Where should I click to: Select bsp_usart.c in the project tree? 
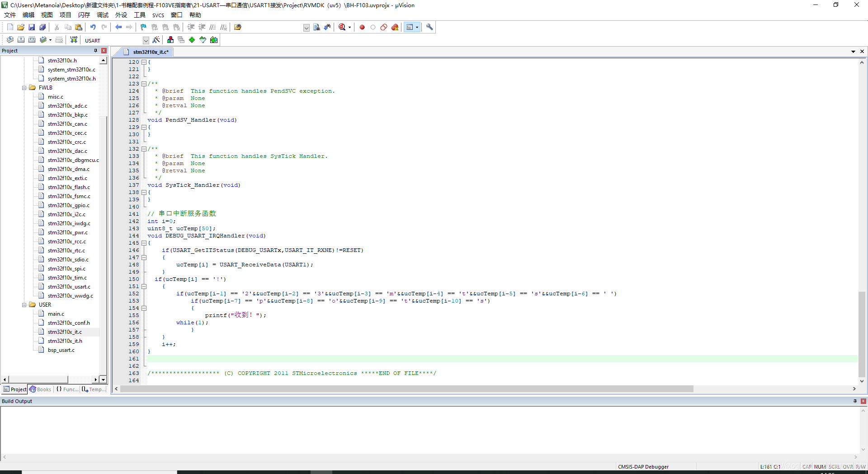point(61,350)
